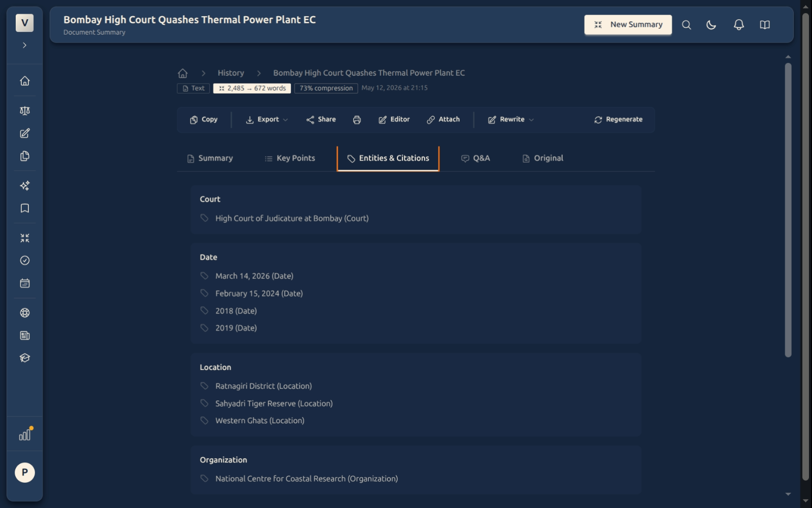Switch to the Summary tab
This screenshot has height=508, width=812.
point(210,158)
